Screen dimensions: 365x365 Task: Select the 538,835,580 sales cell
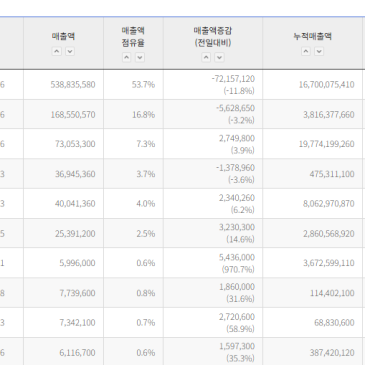tap(73, 85)
